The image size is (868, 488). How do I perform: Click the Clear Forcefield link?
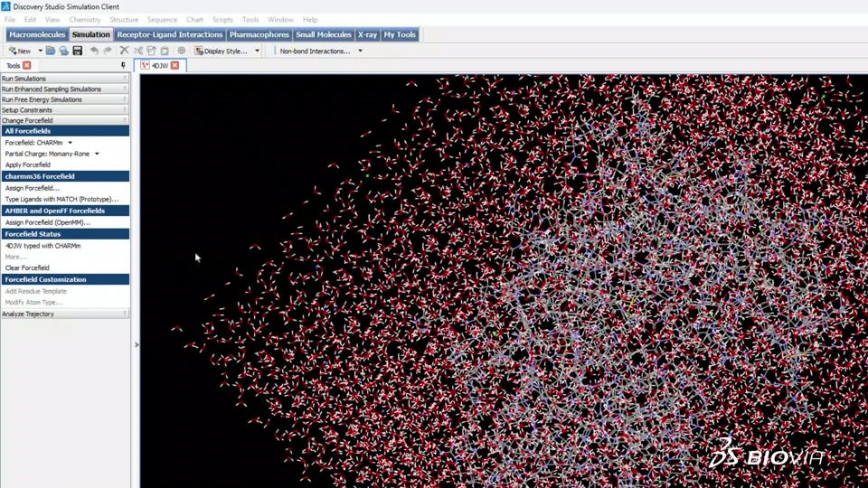click(27, 267)
